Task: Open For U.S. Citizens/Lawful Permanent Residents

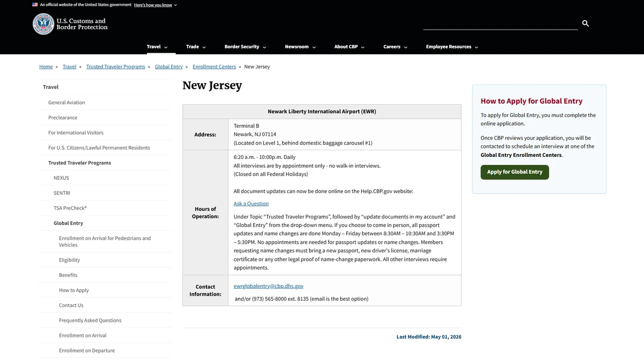Action: pos(105,148)
